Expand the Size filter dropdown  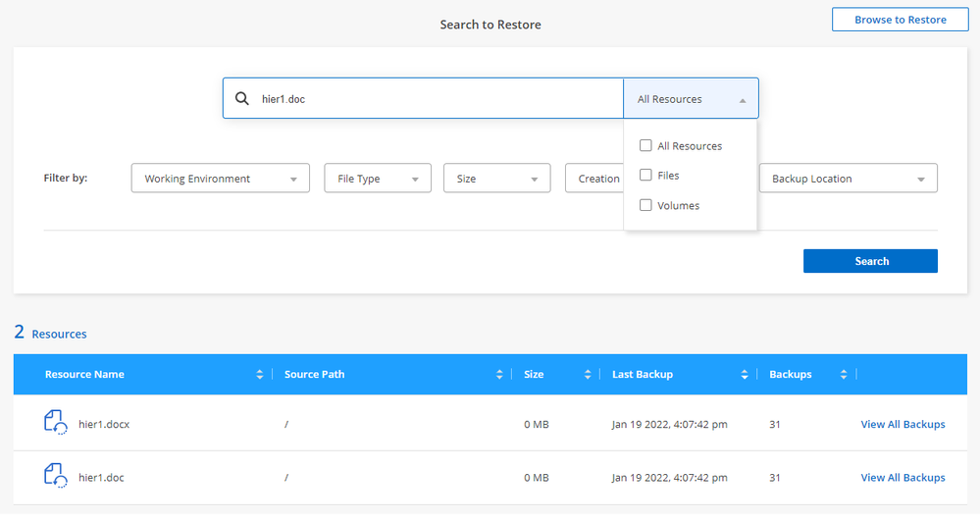496,179
